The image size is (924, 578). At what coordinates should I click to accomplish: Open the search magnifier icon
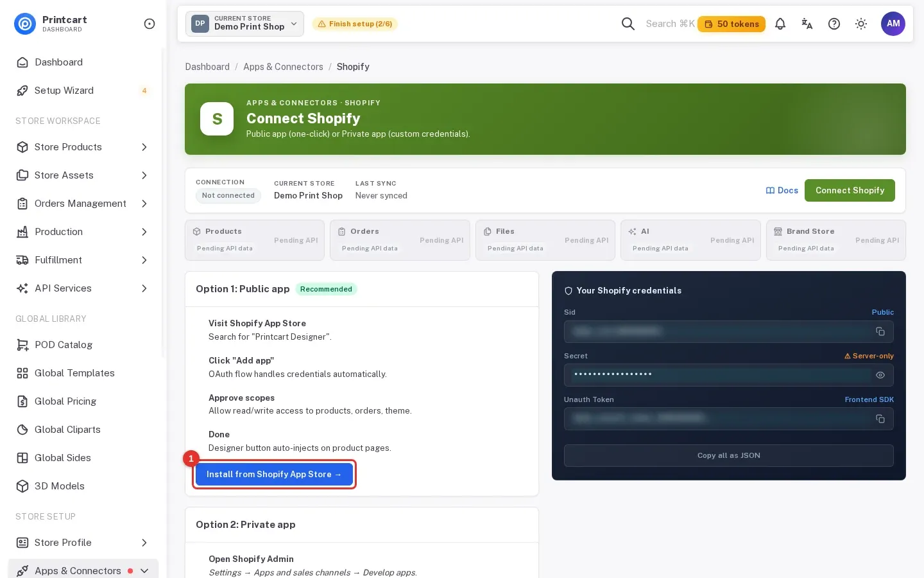(x=628, y=24)
